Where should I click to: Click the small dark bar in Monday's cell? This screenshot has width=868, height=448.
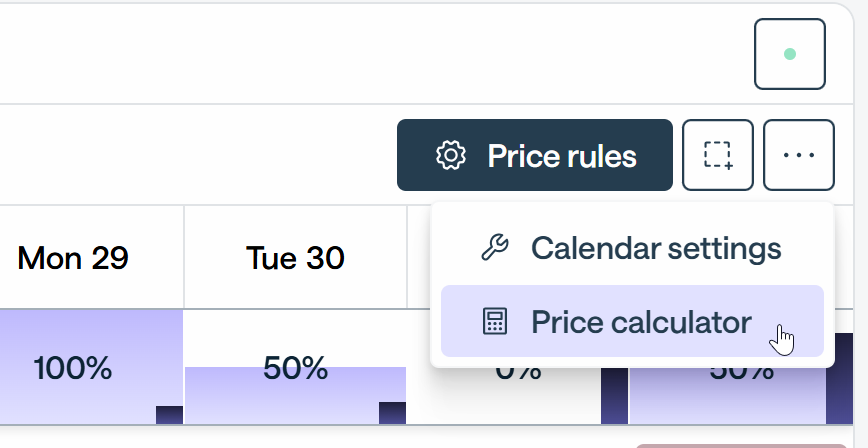coord(169,415)
